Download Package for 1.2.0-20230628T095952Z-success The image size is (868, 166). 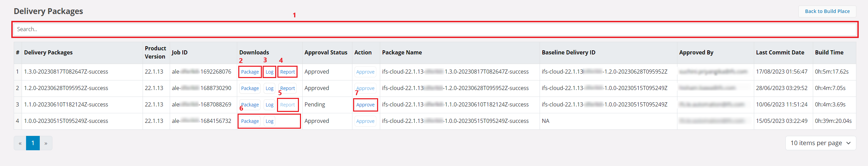pyautogui.click(x=250, y=88)
